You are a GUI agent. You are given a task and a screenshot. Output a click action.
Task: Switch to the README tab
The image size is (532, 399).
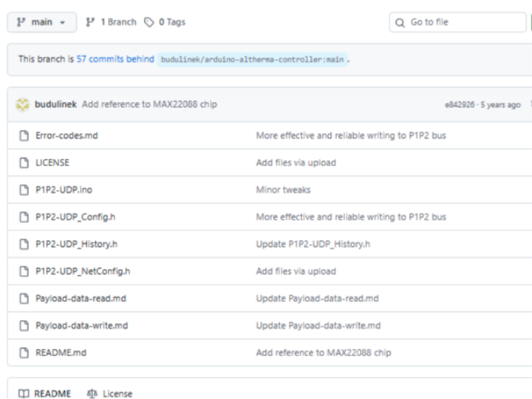tap(45, 394)
